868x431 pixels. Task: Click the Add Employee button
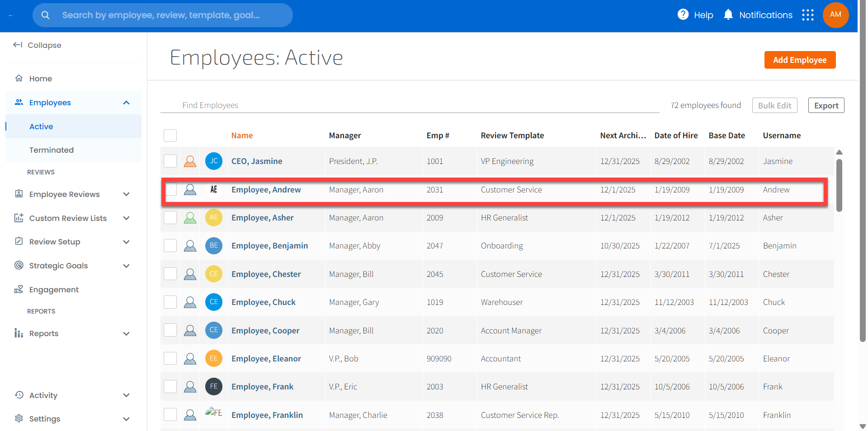pos(799,60)
